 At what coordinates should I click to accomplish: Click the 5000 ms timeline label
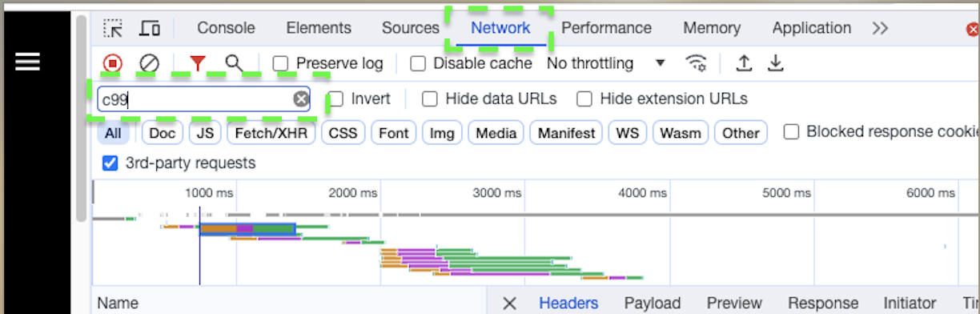(786, 193)
